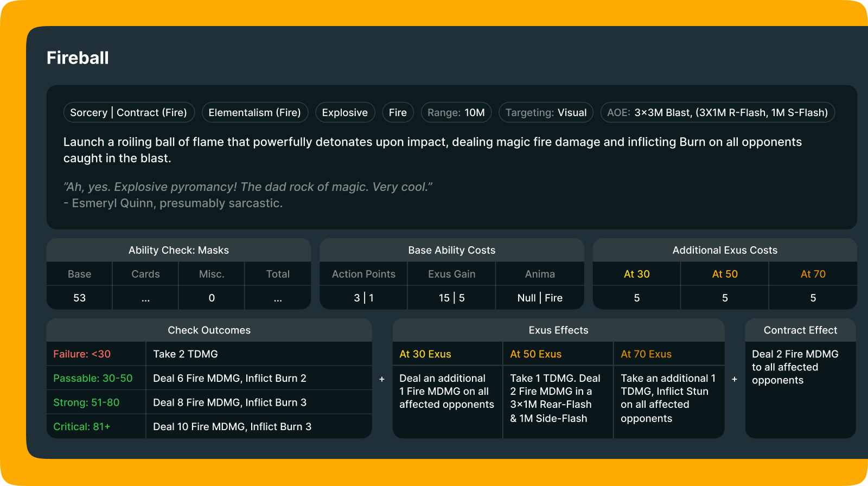
Task: Select the Sorcery | Contract (Fire) tag
Action: [x=129, y=112]
